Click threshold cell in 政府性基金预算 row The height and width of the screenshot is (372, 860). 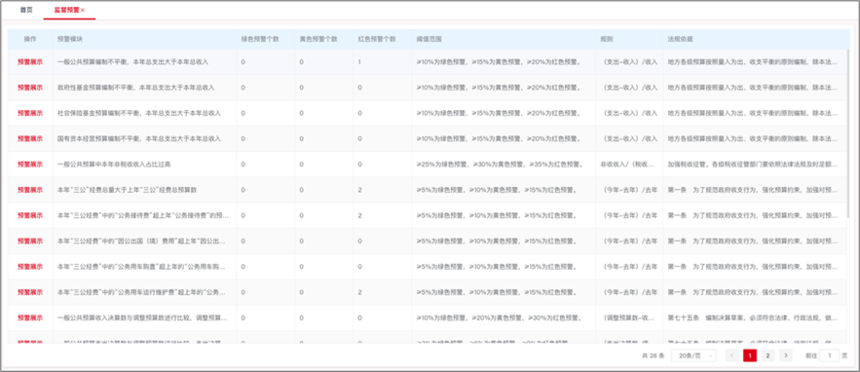(x=499, y=88)
